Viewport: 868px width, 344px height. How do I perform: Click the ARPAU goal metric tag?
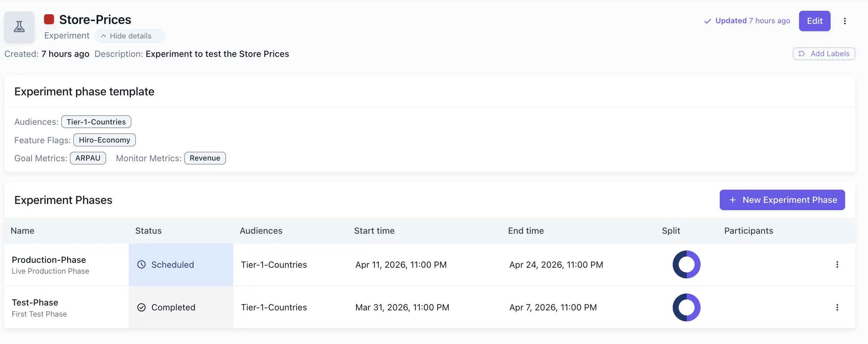click(88, 158)
